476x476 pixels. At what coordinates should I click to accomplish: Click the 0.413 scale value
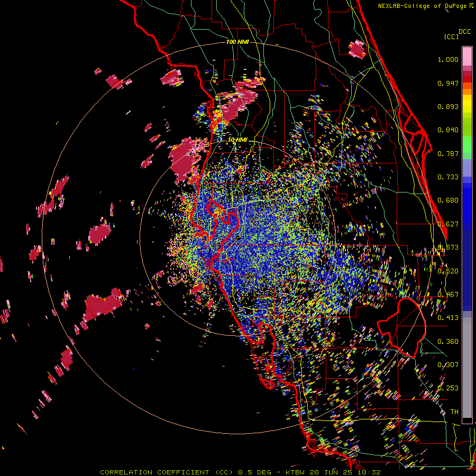pos(448,318)
